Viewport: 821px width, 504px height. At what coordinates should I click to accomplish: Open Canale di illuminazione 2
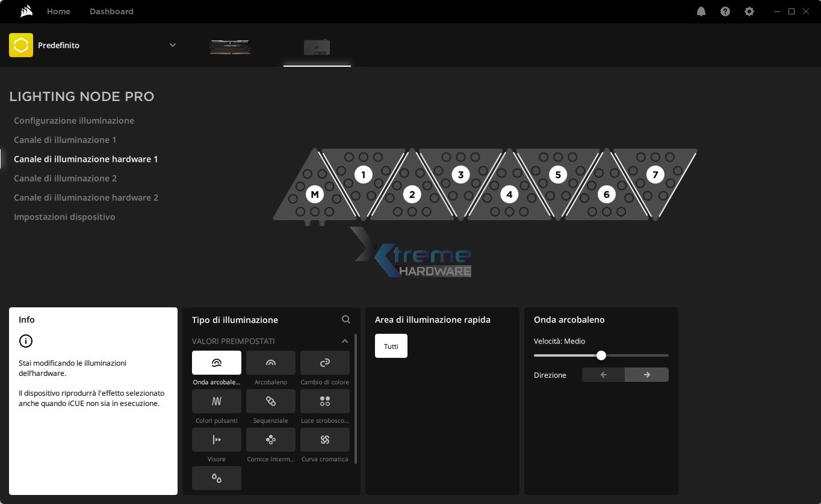(65, 178)
